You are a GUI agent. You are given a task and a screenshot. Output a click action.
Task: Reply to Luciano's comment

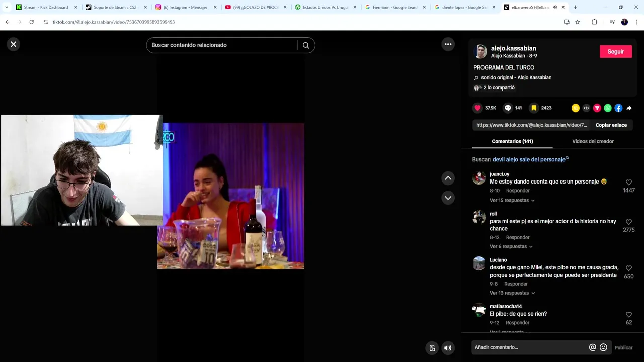tap(516, 284)
